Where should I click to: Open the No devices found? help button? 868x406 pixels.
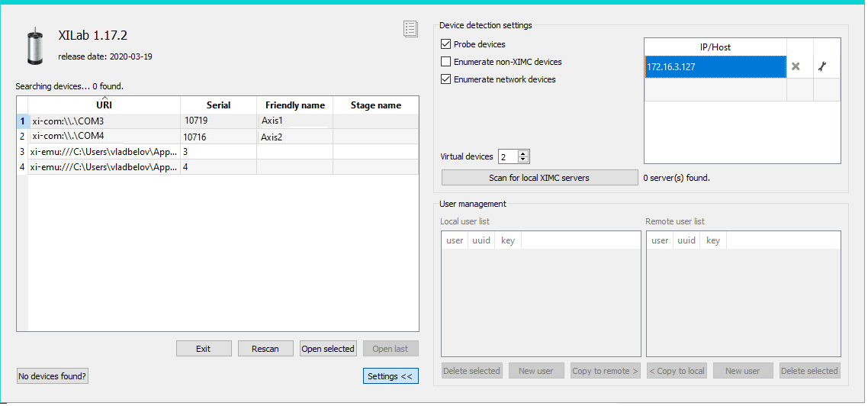pyautogui.click(x=53, y=376)
